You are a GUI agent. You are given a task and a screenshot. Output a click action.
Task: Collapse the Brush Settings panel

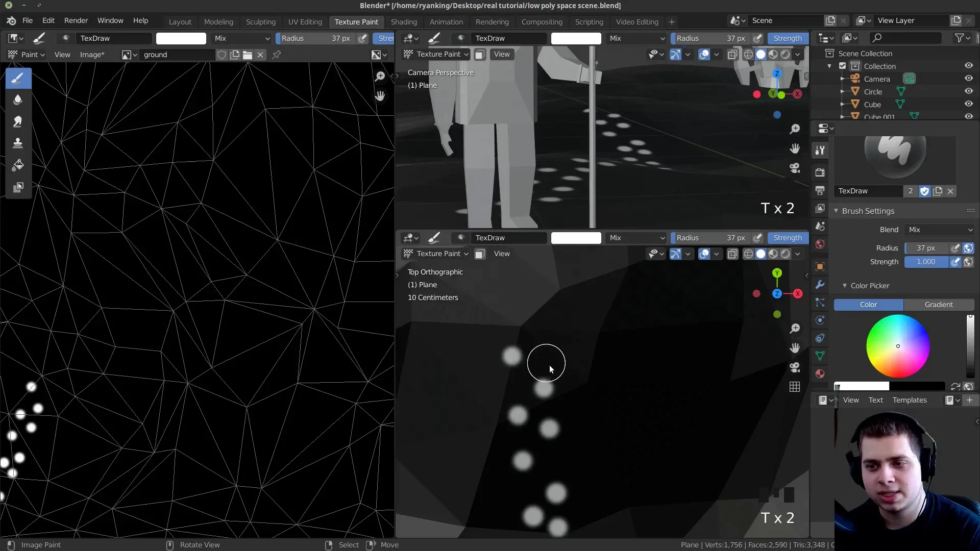coord(868,211)
